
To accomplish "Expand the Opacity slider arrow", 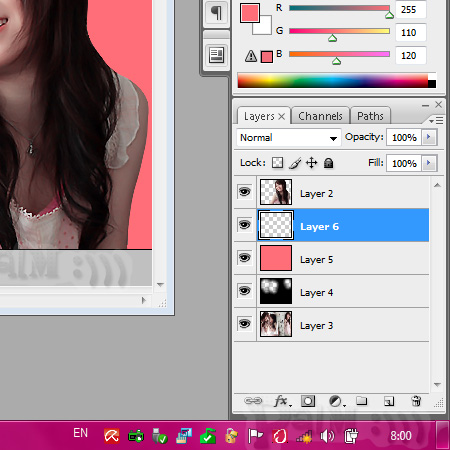I will tap(429, 137).
